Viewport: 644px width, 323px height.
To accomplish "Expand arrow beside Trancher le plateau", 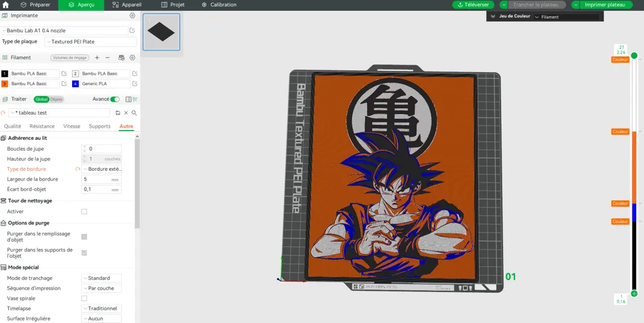I will (x=504, y=5).
